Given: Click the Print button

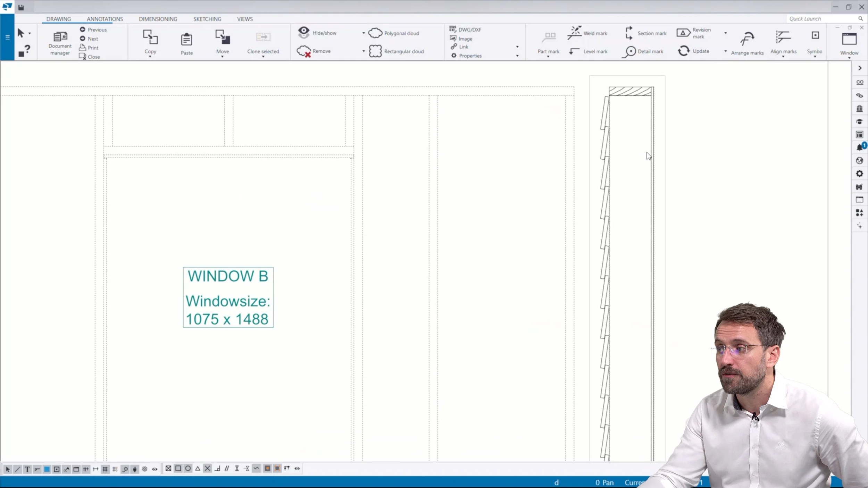Looking at the screenshot, I should pyautogui.click(x=89, y=48).
